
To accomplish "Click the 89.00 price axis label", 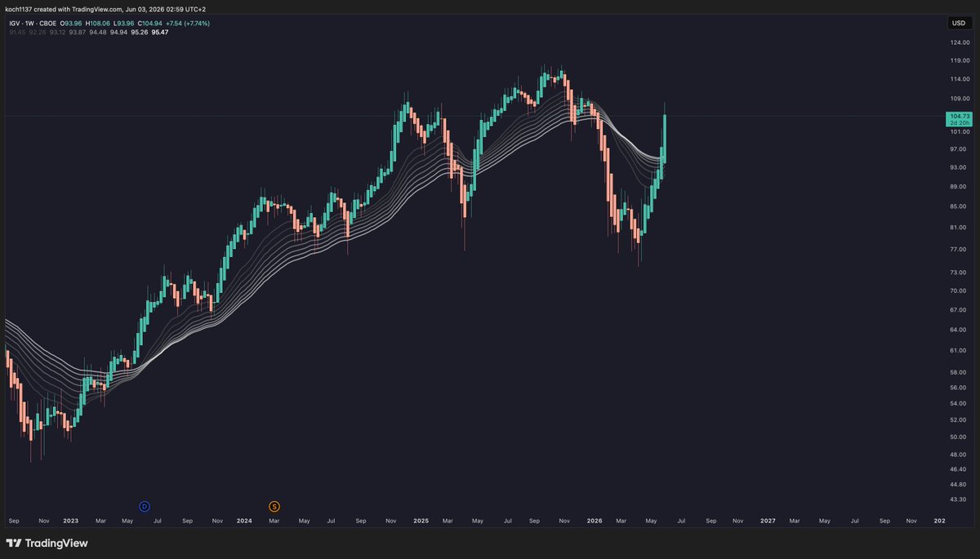I will [x=958, y=186].
